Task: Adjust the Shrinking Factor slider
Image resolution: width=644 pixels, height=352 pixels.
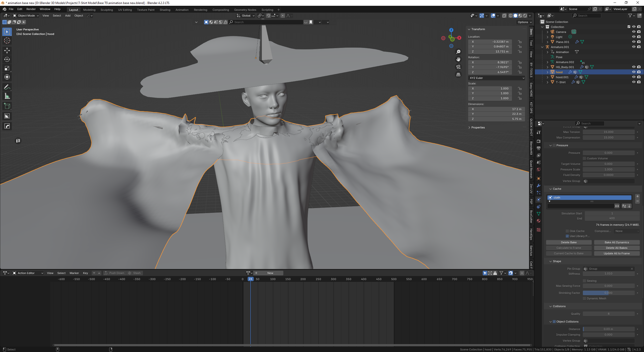Action: pyautogui.click(x=609, y=293)
